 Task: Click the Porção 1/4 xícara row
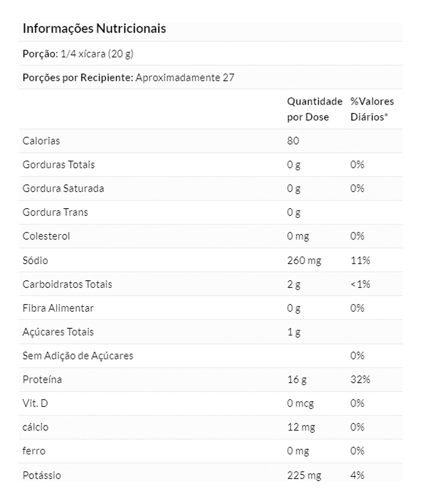click(x=78, y=54)
